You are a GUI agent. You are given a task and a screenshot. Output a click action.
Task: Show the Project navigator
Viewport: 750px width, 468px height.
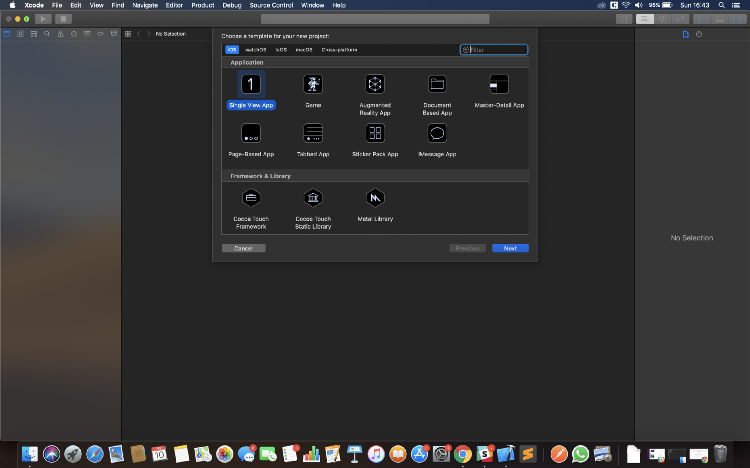[x=7, y=34]
